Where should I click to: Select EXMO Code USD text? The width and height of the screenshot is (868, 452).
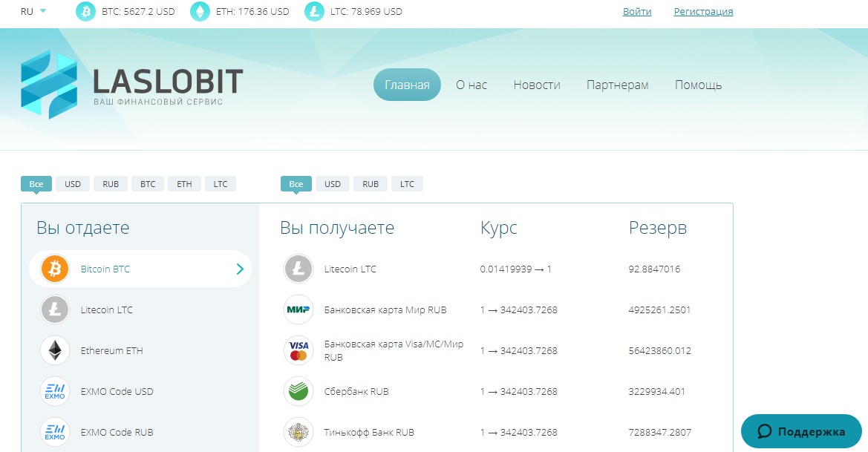(117, 392)
